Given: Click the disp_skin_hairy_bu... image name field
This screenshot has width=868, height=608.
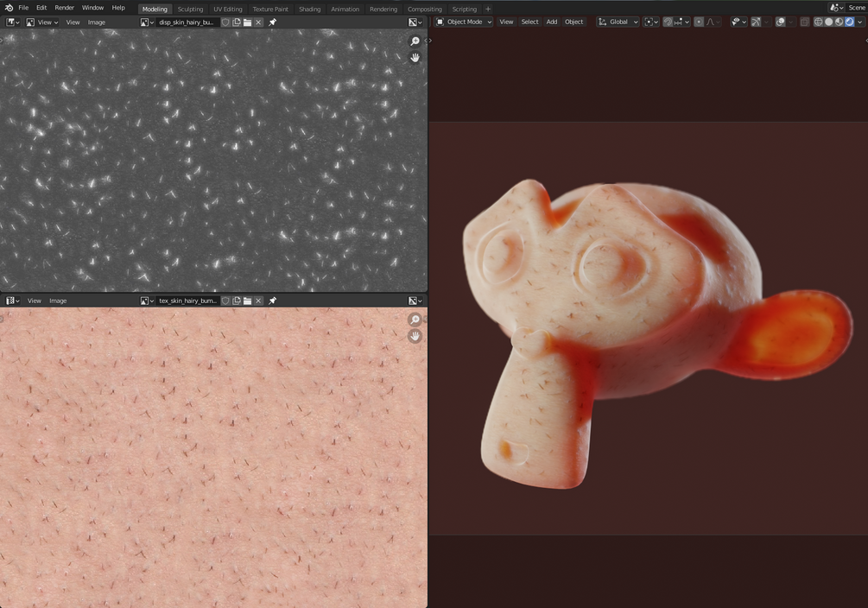Looking at the screenshot, I should pyautogui.click(x=187, y=22).
